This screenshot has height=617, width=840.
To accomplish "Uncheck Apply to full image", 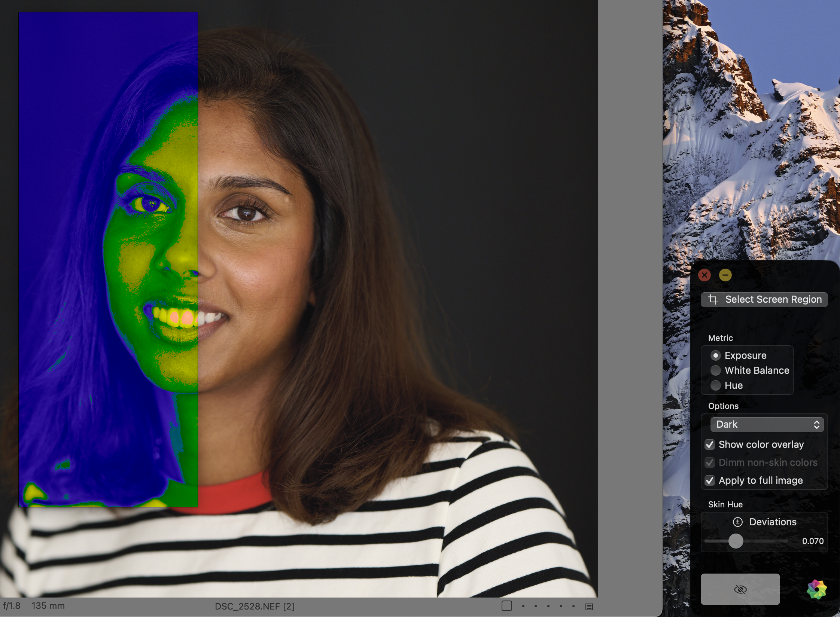I will tap(710, 480).
